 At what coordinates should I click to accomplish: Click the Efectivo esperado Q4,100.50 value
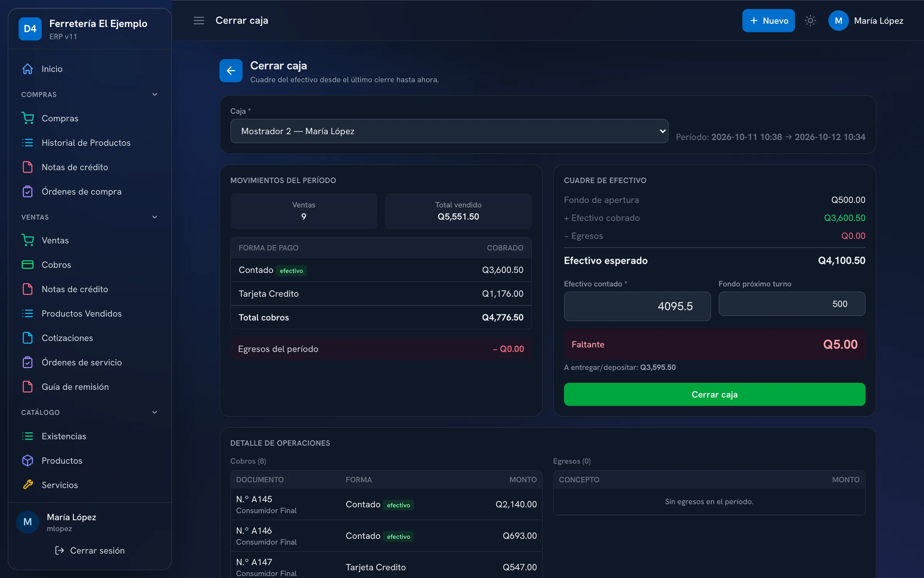point(842,260)
